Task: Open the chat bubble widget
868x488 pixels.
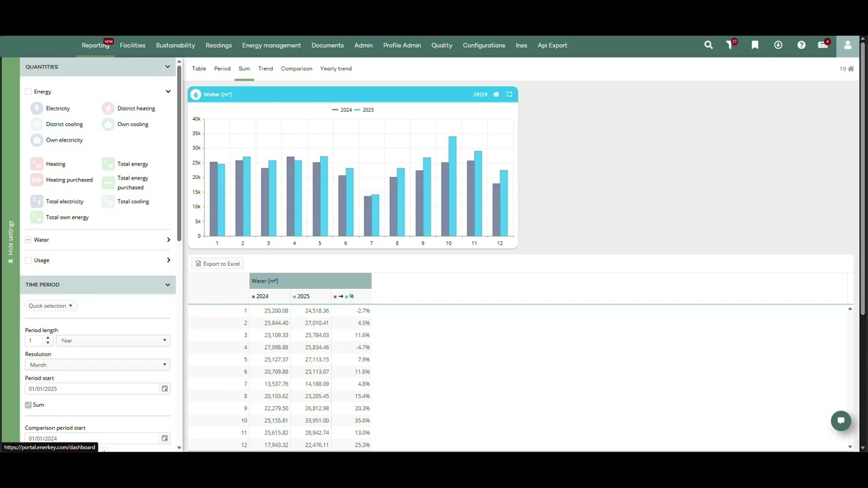Action: 841,420
